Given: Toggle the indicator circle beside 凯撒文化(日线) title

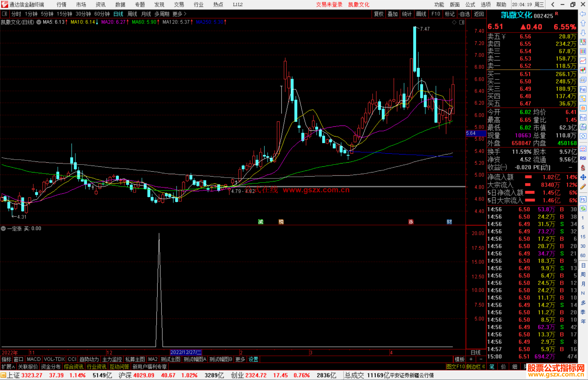Looking at the screenshot, I should click(x=39, y=22).
